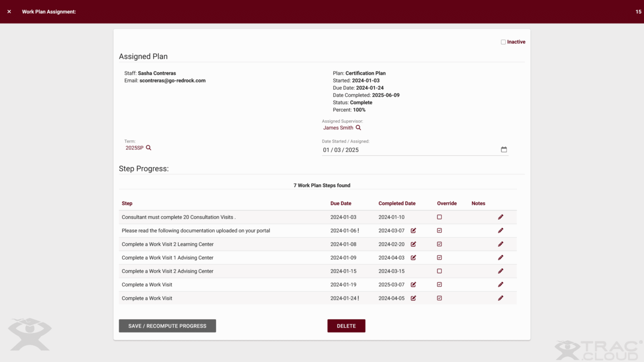Click the Delete button
The image size is (644, 362).
click(x=346, y=326)
